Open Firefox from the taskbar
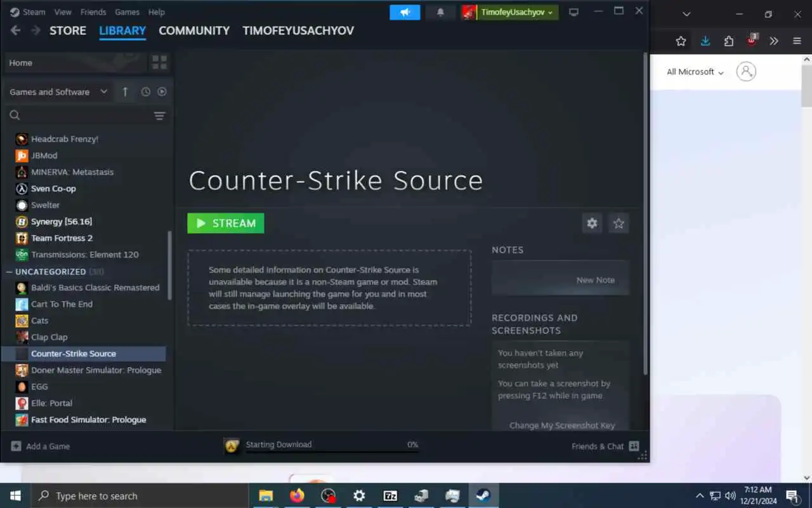Screen dimensions: 812x508 pos(297,496)
